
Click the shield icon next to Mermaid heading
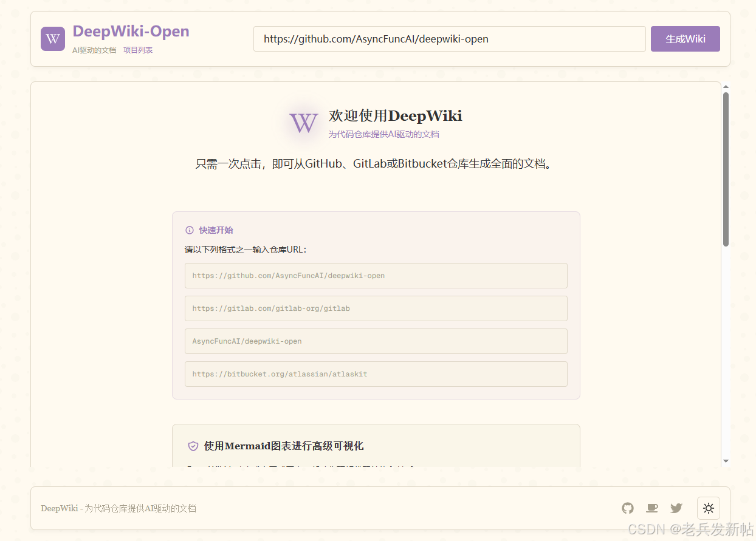coord(193,446)
